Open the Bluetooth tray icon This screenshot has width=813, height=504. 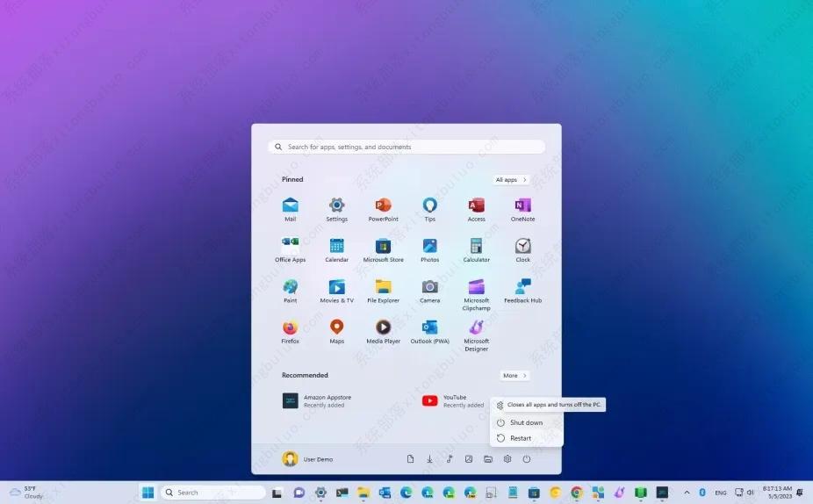tap(702, 493)
